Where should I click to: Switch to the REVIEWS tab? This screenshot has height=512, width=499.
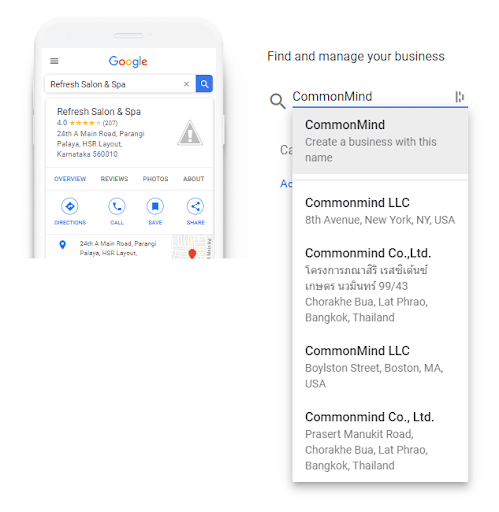tap(114, 179)
